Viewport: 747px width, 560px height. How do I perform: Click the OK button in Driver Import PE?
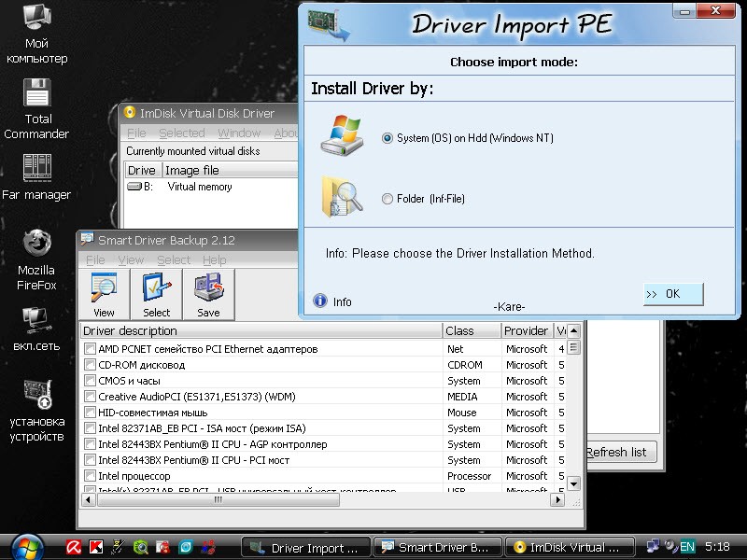[x=672, y=294]
